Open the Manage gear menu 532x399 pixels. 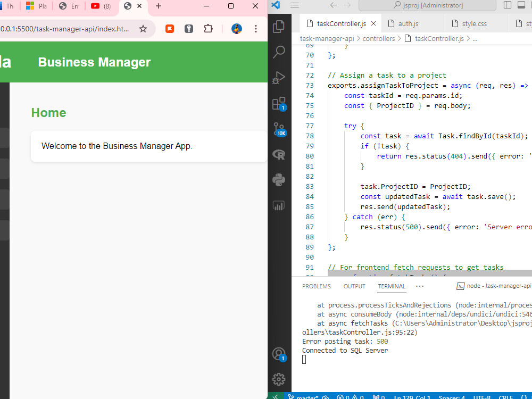(x=279, y=379)
